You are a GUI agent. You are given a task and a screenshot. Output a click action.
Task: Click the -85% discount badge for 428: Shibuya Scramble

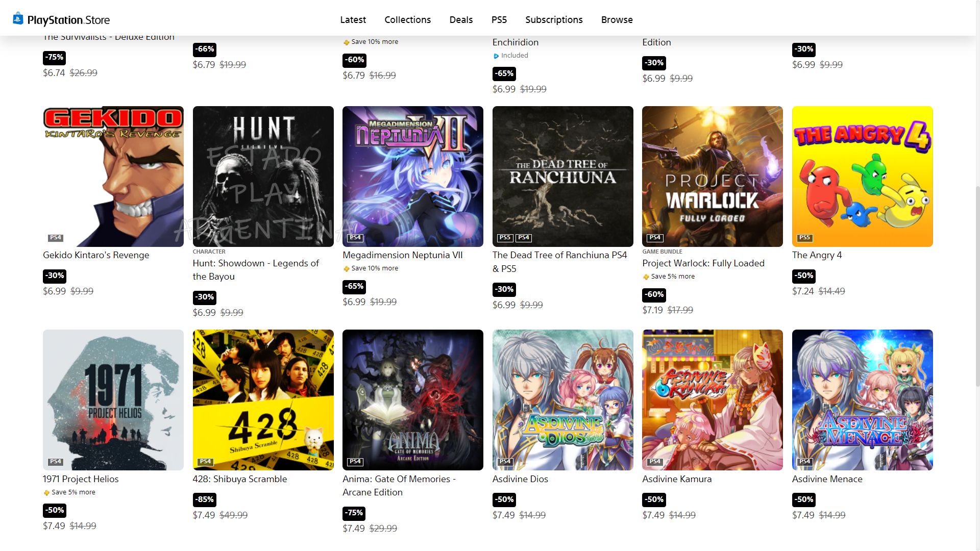coord(205,499)
